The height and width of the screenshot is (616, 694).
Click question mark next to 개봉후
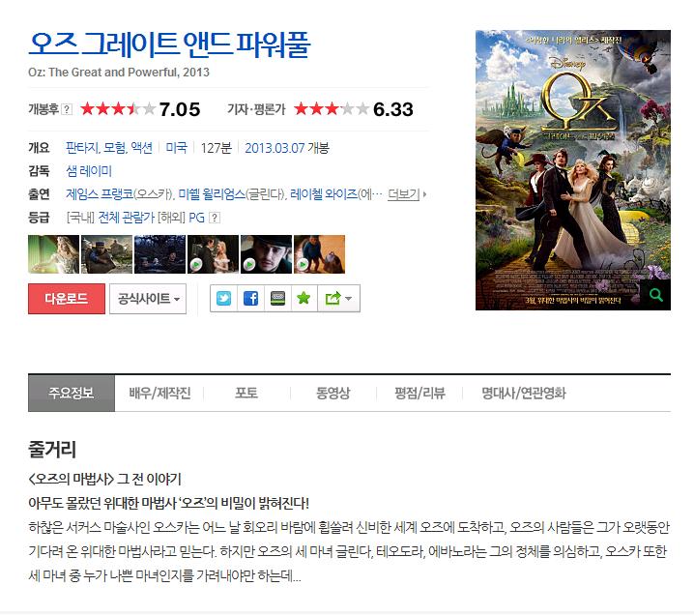pos(67,109)
